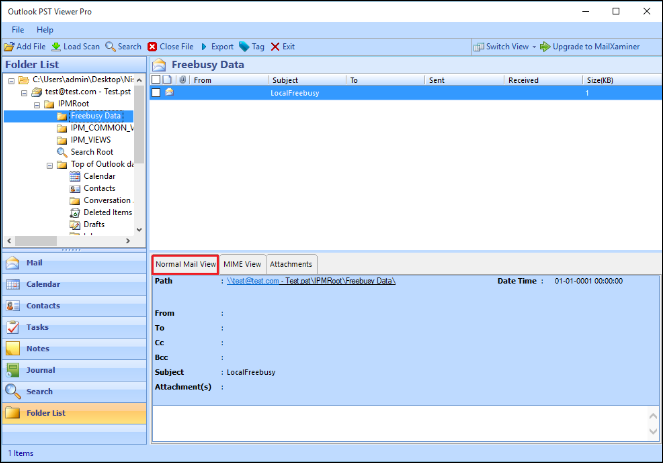Click folder tree vertical scrollbar up arrow
663x463 pixels.
pos(139,79)
